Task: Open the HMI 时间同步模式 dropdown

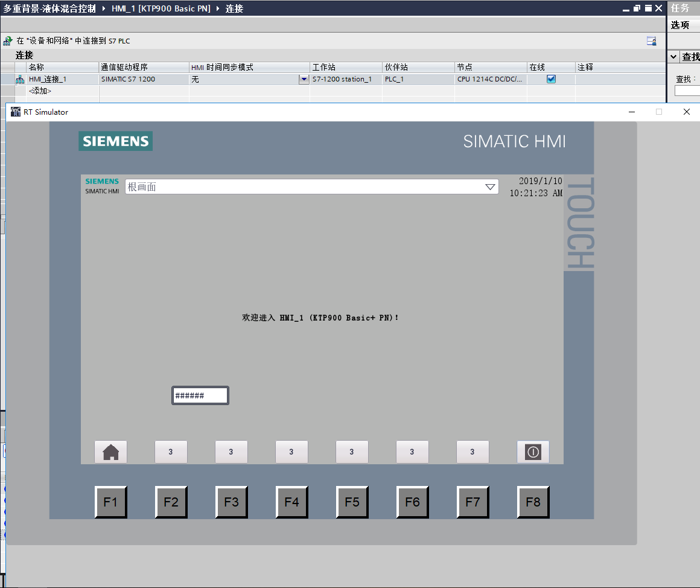Action: pos(304,79)
